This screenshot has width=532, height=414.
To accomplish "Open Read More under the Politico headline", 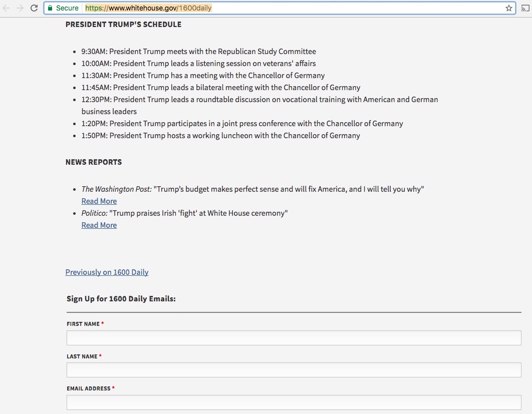I will pos(99,225).
